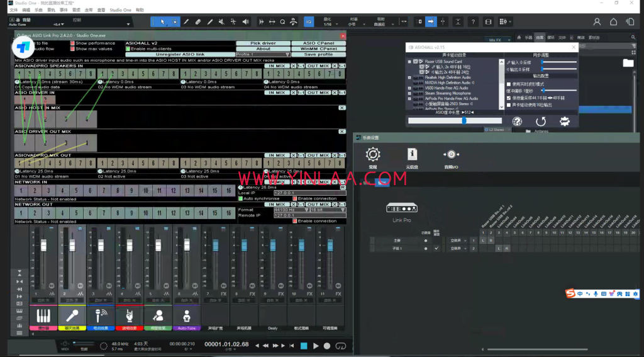Image resolution: width=644 pixels, height=357 pixels.
Task: Click the WinMM CPanel button
Action: [318, 48]
